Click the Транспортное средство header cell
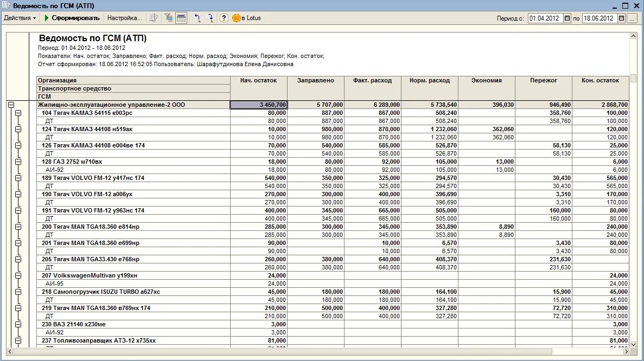The height and width of the screenshot is (361, 644). 133,88
